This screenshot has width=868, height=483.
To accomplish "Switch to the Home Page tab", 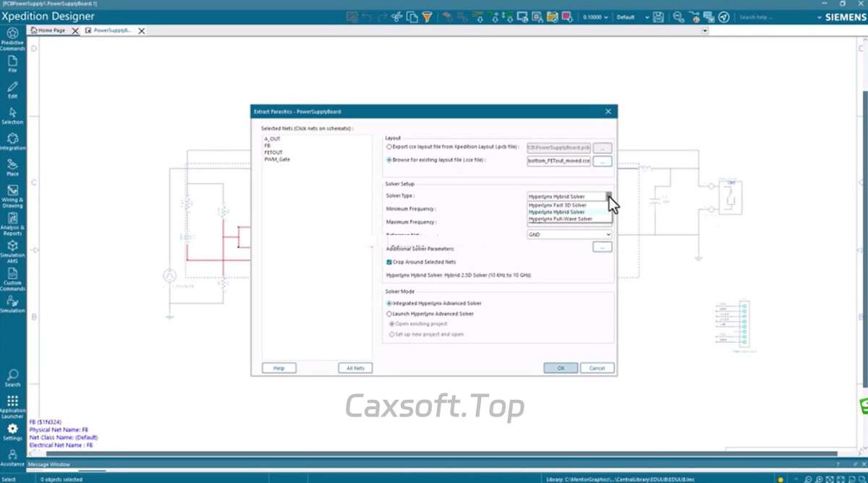I will click(x=51, y=30).
